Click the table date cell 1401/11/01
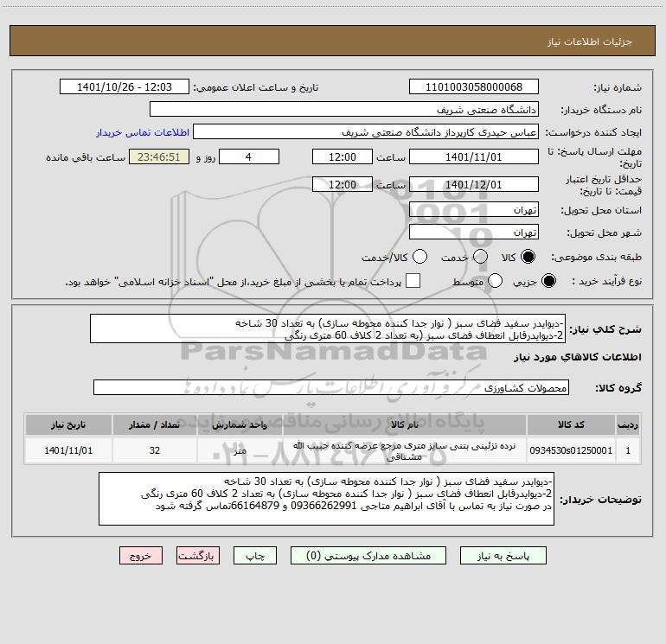Screen dimensions: 666x644 pos(68,450)
